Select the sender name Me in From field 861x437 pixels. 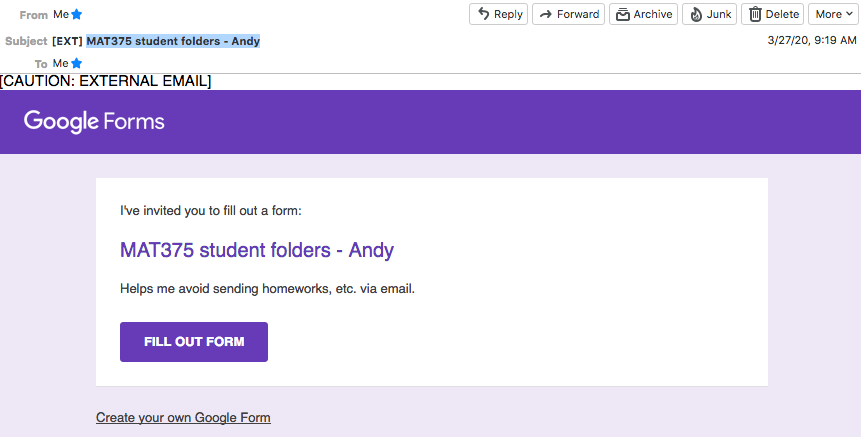tap(60, 14)
